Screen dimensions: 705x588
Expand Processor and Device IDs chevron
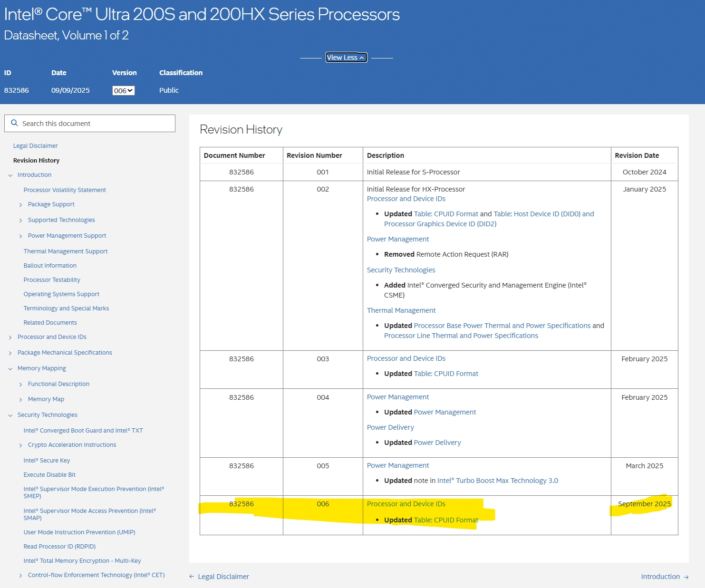coord(10,337)
